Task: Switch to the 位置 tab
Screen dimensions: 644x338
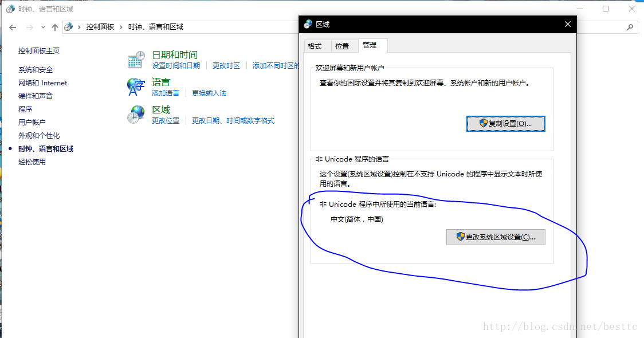Action: 342,46
